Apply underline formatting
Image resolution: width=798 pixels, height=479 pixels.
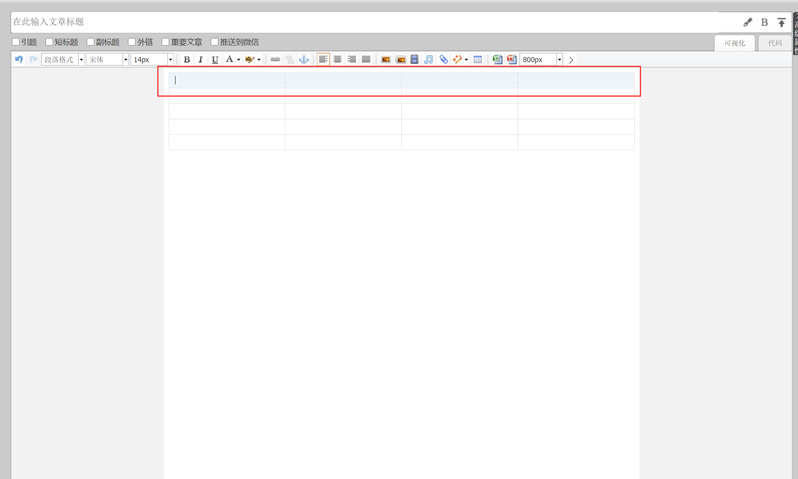(214, 60)
